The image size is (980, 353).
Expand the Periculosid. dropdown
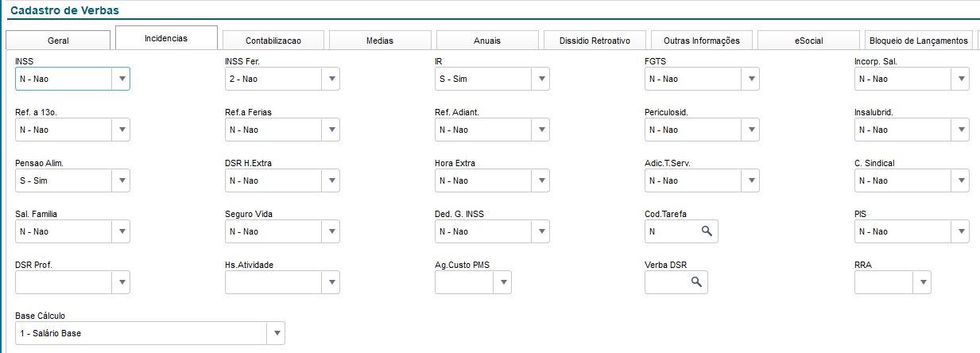click(750, 130)
